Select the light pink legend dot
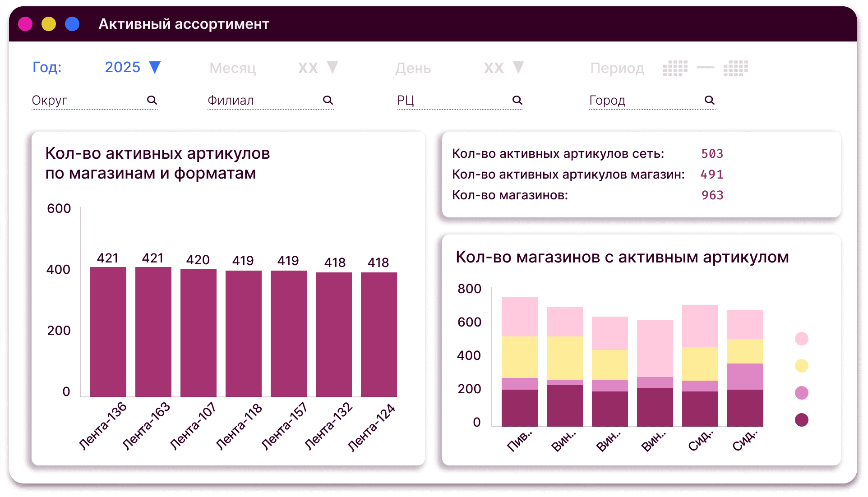Viewport: 868px width, 497px height. (801, 339)
